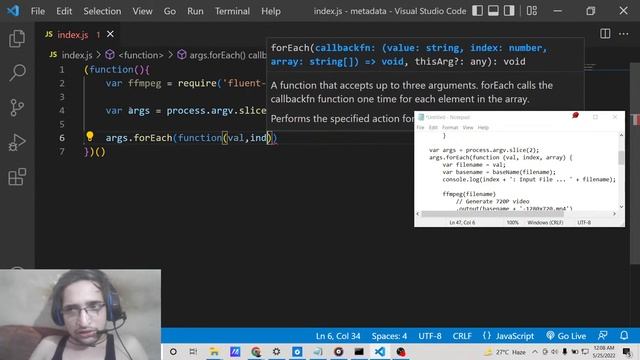Toggle Primary Side Bar visibility

477,11
